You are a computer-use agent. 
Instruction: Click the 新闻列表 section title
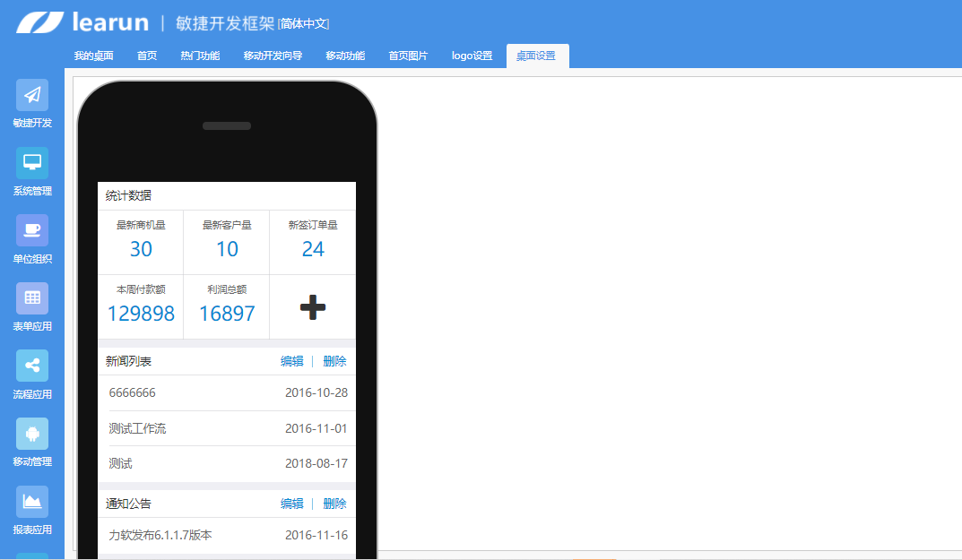coord(128,361)
